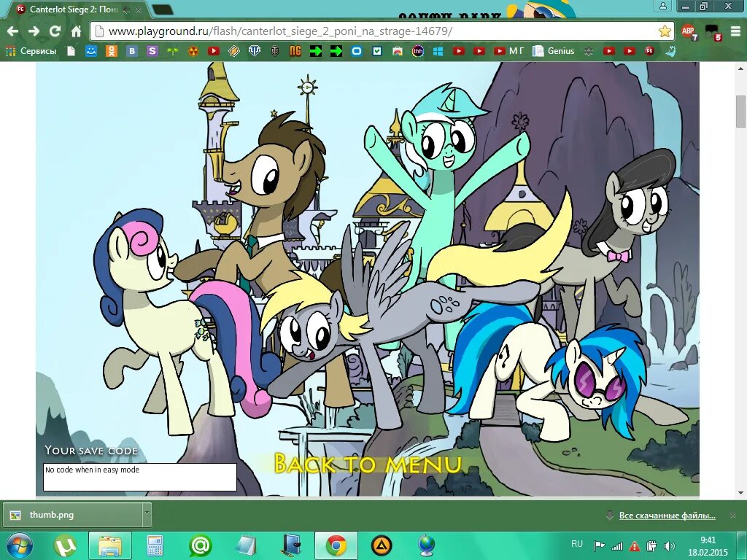
Task: Open the volume control in the tray
Action: pos(670,546)
